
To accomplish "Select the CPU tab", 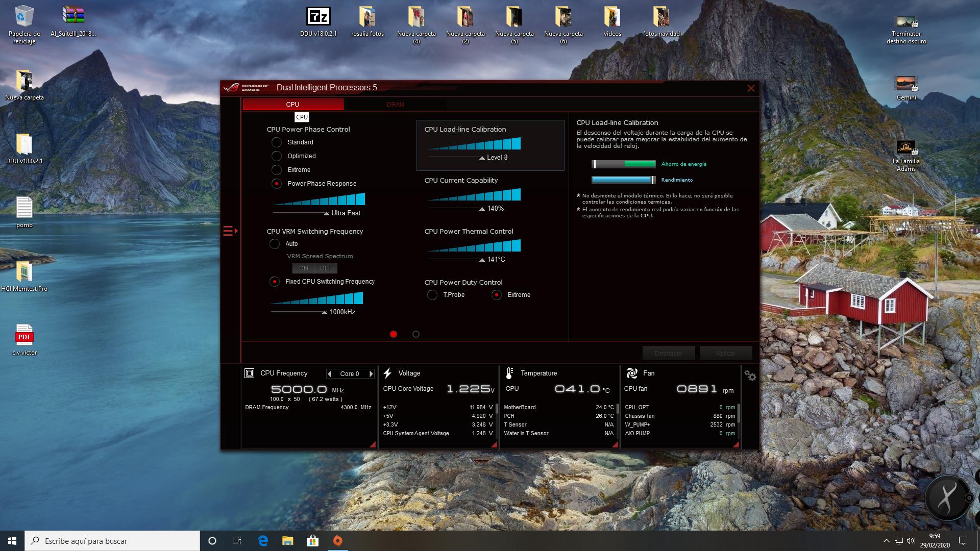I will (x=292, y=105).
